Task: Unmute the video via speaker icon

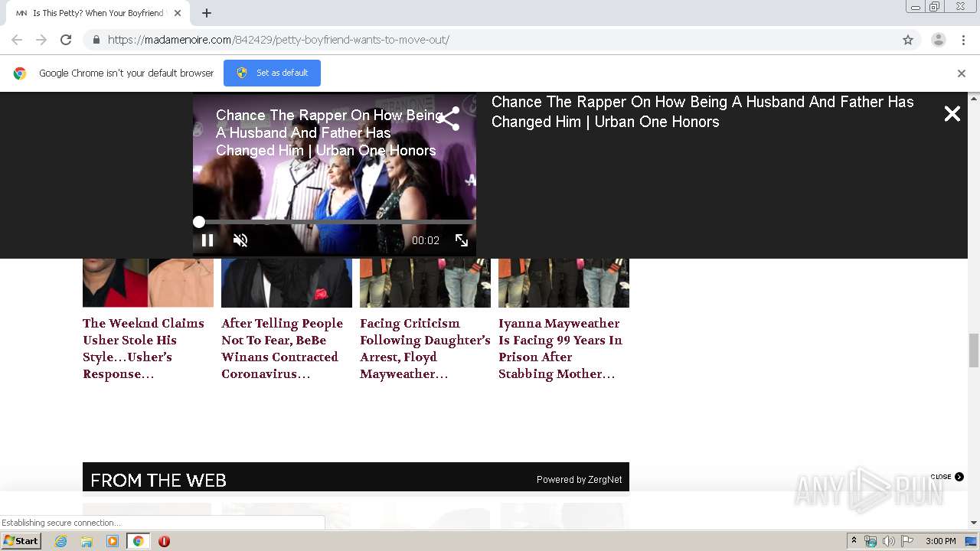Action: pyautogui.click(x=240, y=240)
